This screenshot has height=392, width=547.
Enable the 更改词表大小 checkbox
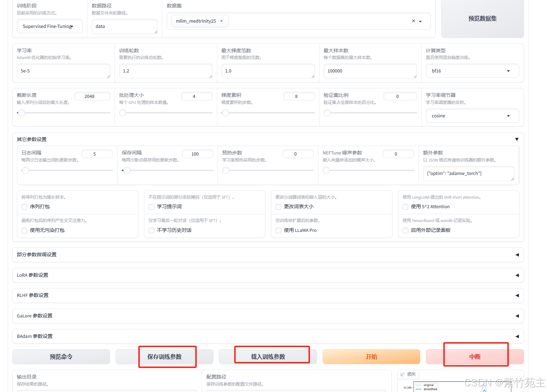(x=278, y=207)
